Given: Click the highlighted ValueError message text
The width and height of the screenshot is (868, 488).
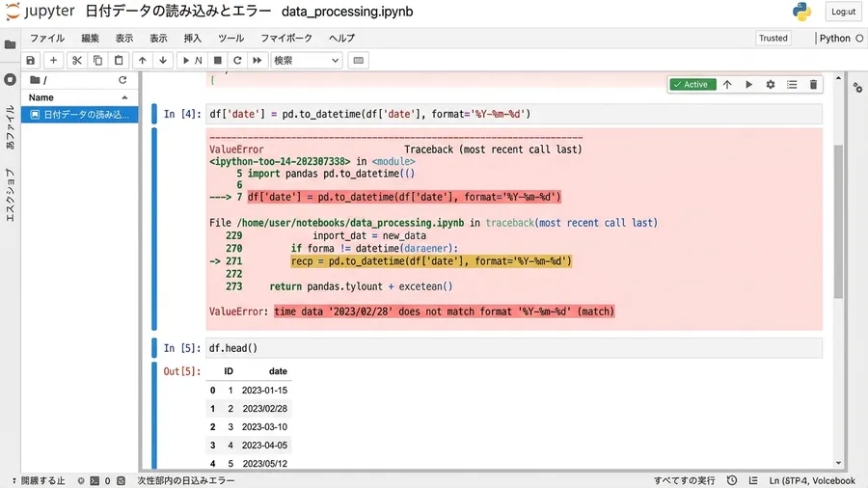Looking at the screenshot, I should [x=444, y=312].
